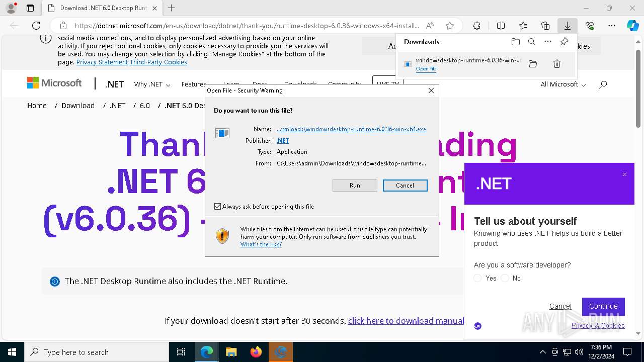The image size is (644, 362).
Task: Open the Favorites list icon
Action: tap(523, 26)
